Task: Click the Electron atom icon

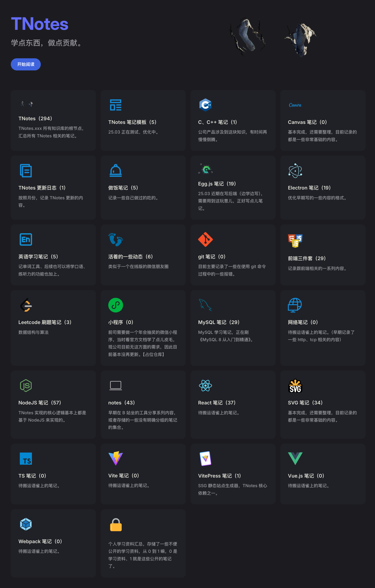Action: pyautogui.click(x=295, y=170)
